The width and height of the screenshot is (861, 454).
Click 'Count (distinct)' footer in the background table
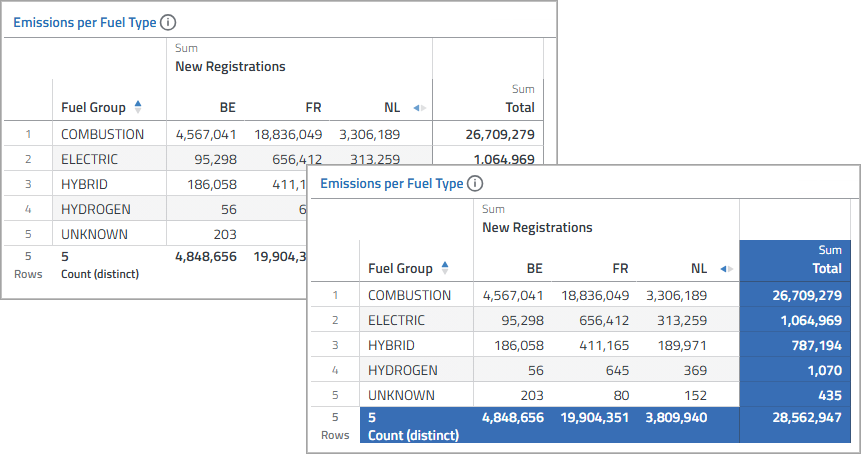click(99, 274)
